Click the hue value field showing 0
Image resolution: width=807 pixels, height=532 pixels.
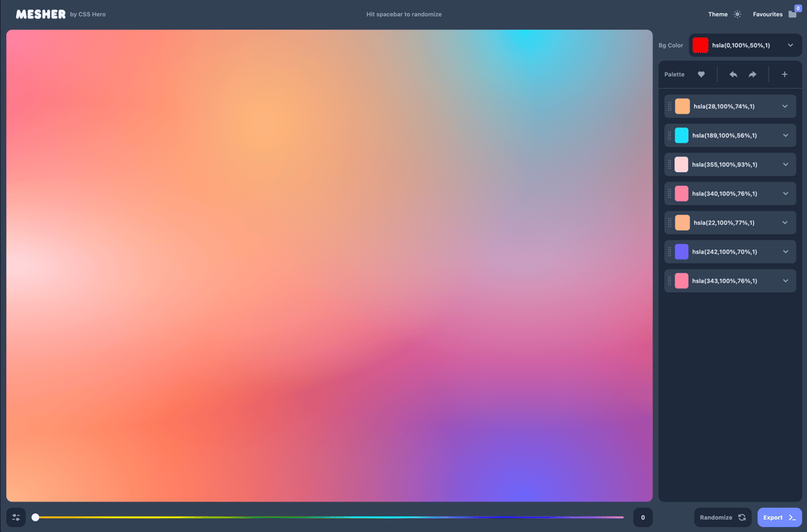point(643,517)
